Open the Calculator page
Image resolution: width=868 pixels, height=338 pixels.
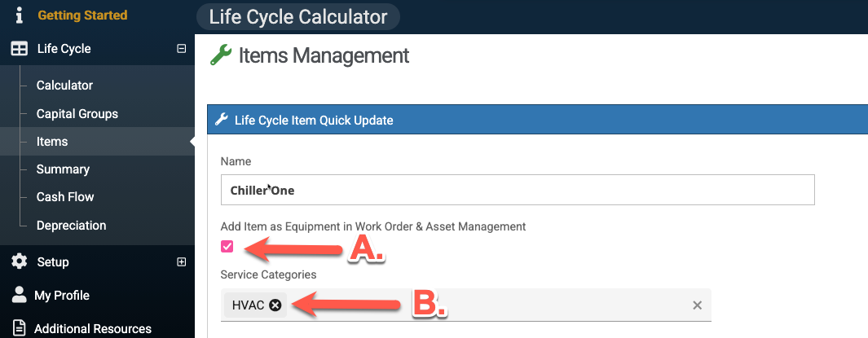(64, 86)
